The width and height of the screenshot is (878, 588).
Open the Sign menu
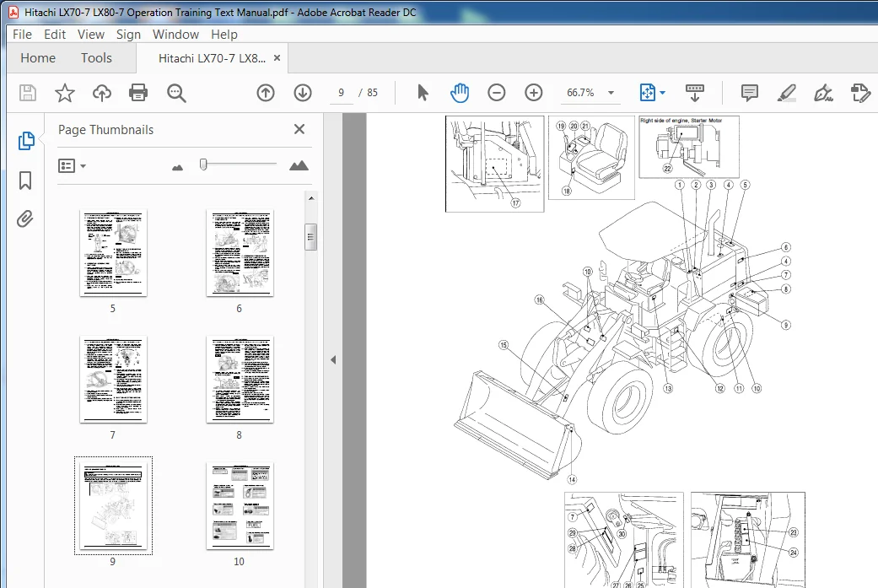(128, 34)
